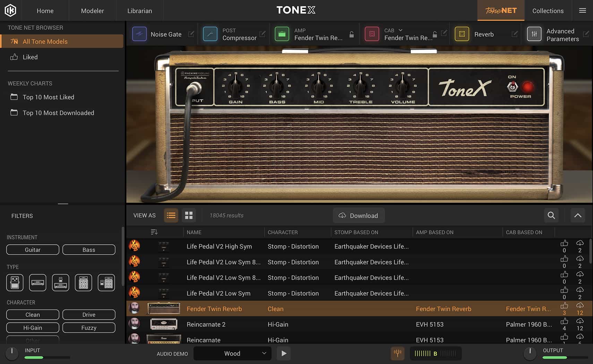Sort by STOMP BASED ON column

pyautogui.click(x=356, y=232)
